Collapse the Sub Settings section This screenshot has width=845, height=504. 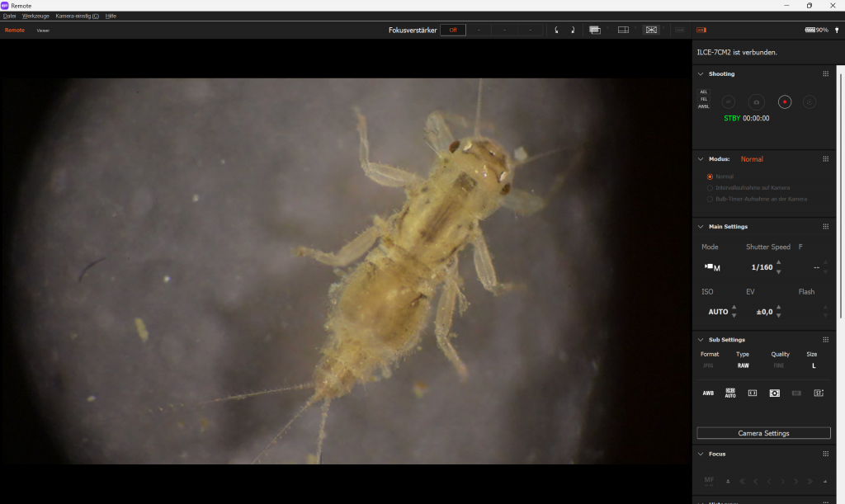700,340
